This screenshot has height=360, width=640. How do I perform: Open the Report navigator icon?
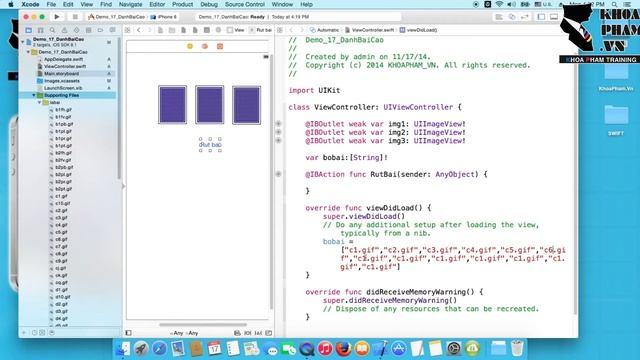pyautogui.click(x=112, y=30)
